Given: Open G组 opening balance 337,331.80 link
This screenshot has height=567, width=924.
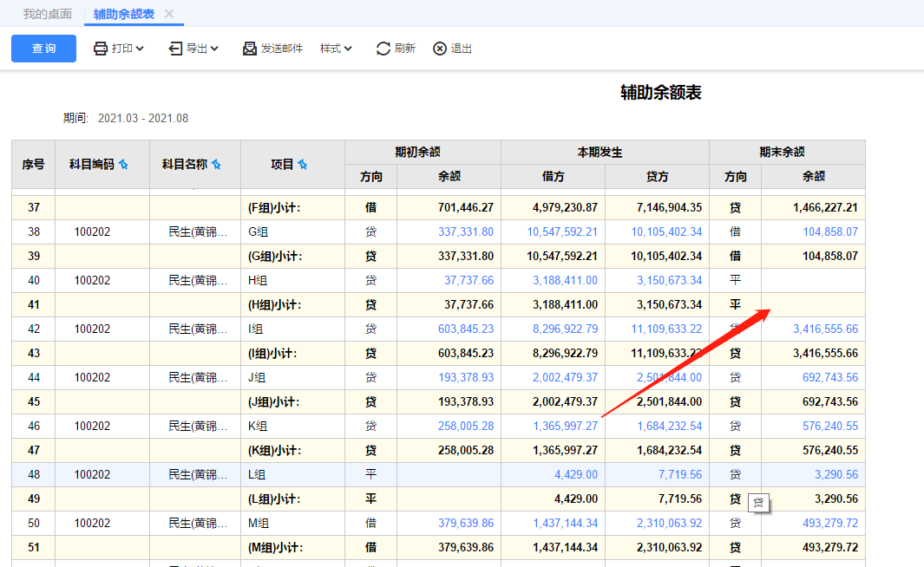Looking at the screenshot, I should tap(466, 232).
